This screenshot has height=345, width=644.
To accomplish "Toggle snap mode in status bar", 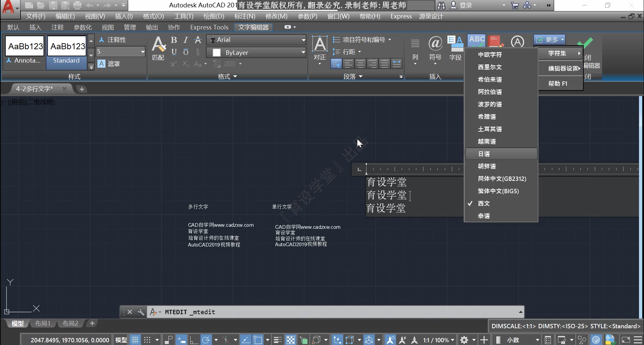I will (x=147, y=340).
